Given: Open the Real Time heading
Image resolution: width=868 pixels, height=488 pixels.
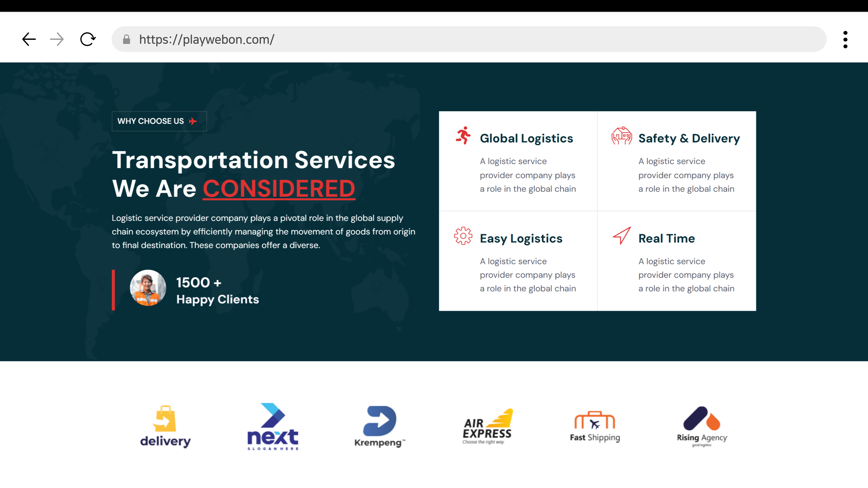Looking at the screenshot, I should [x=666, y=239].
